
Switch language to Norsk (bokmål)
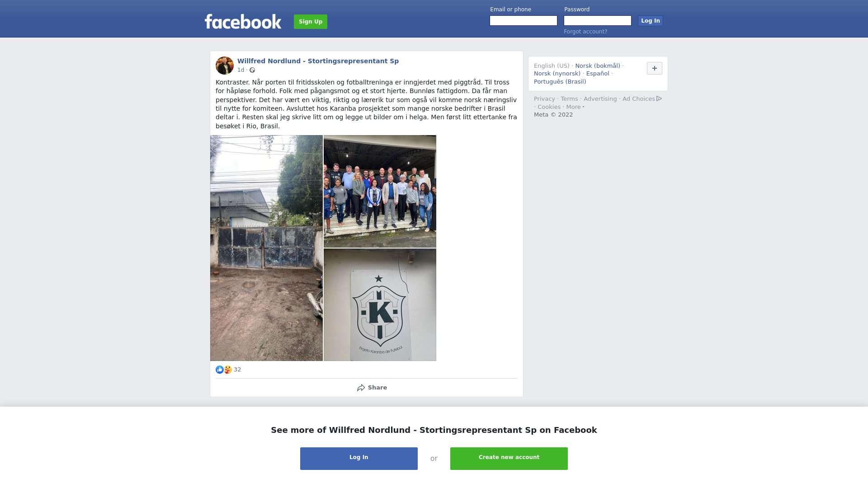click(598, 66)
